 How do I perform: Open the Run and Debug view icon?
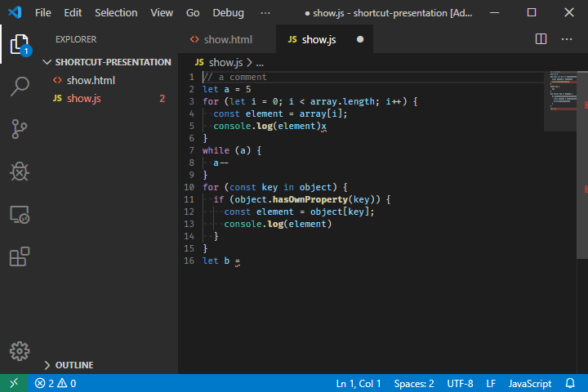pyautogui.click(x=20, y=171)
